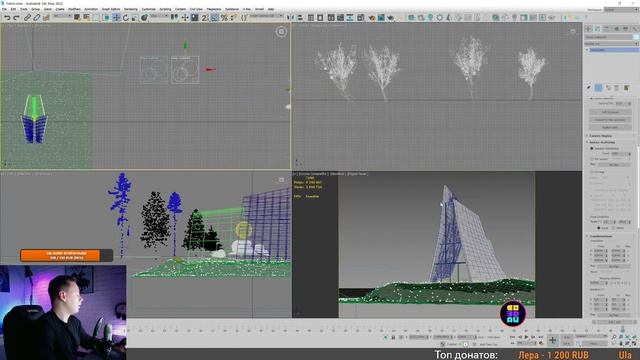The width and height of the screenshot is (640, 360).
Task: Open the Edit menu
Action: [x=13, y=9]
